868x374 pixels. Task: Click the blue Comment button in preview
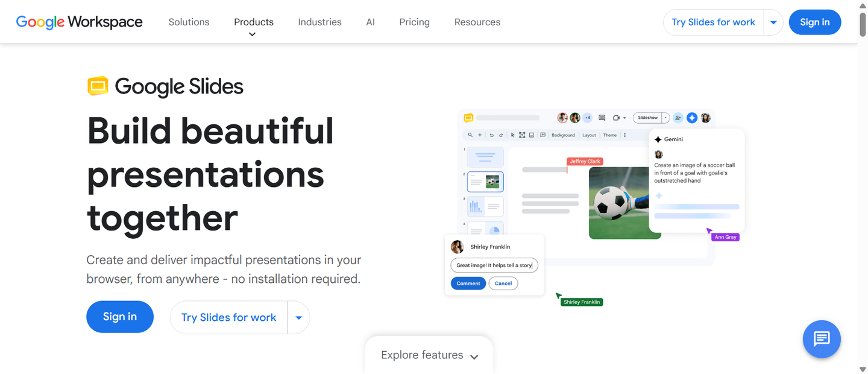(x=468, y=284)
